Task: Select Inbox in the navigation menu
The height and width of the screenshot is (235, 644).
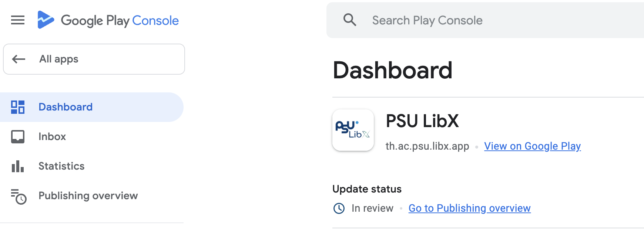Action: point(52,136)
